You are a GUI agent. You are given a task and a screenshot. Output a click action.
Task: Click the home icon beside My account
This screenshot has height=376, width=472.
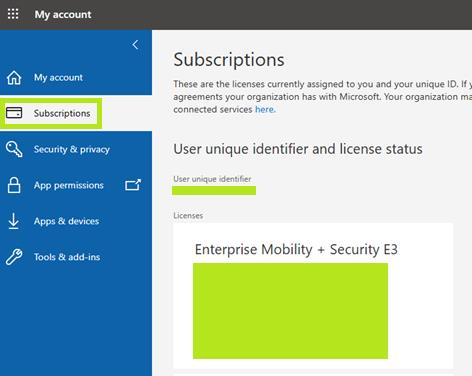pyautogui.click(x=14, y=78)
